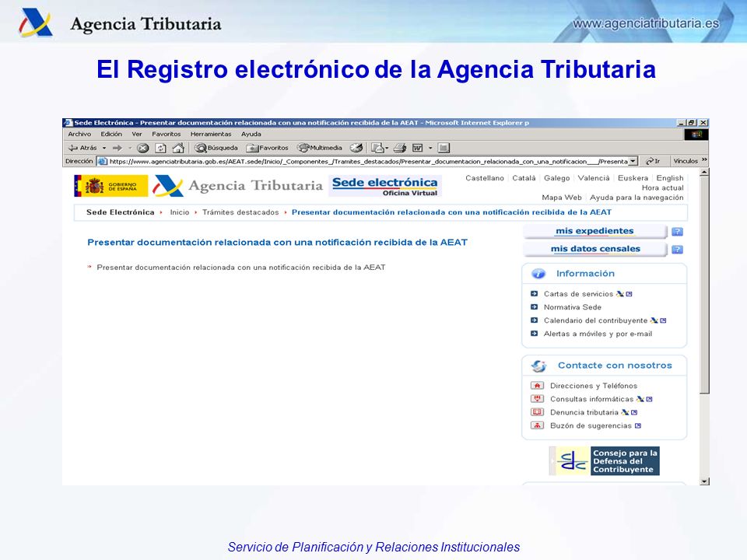This screenshot has width=747, height=560.
Task: Click the mis datos censales button
Action: 594,249
